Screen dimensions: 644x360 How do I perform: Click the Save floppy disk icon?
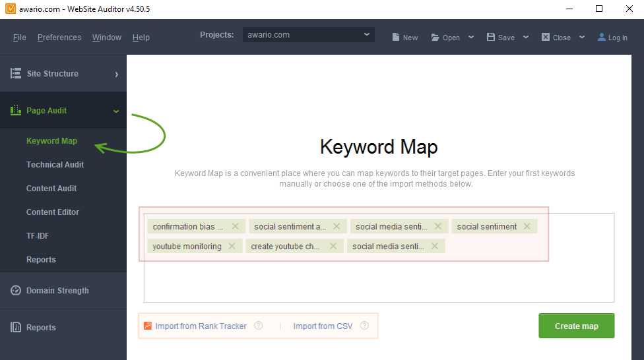pos(490,38)
